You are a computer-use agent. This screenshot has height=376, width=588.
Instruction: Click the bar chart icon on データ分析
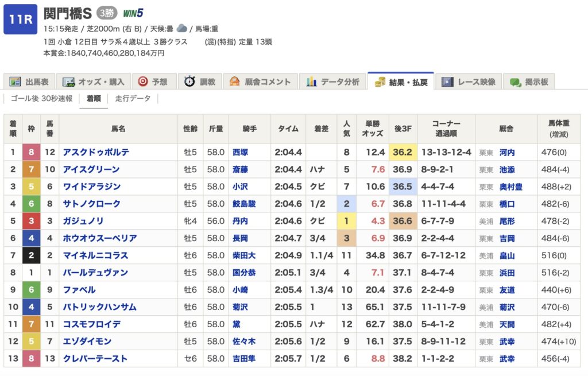(x=312, y=82)
